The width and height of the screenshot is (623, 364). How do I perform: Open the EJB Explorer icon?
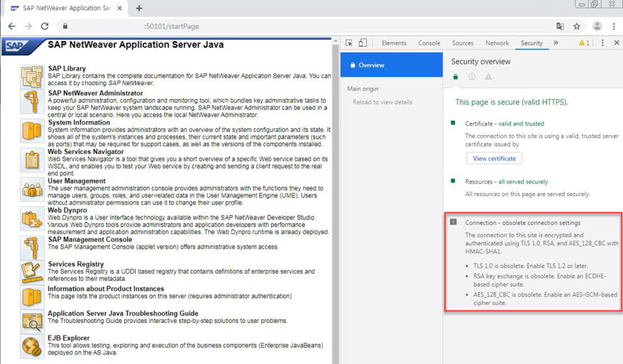click(32, 346)
